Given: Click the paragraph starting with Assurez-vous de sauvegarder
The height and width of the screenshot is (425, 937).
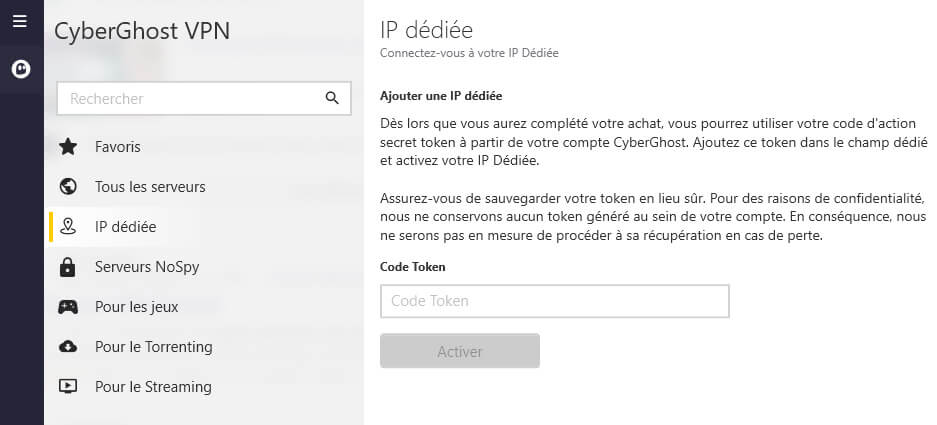Looking at the screenshot, I should click(x=653, y=216).
